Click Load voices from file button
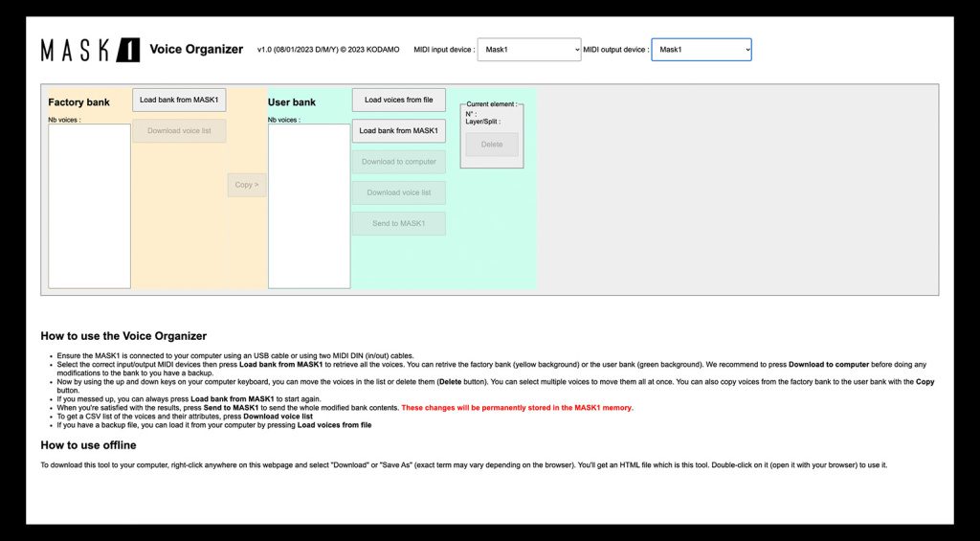 click(x=398, y=100)
